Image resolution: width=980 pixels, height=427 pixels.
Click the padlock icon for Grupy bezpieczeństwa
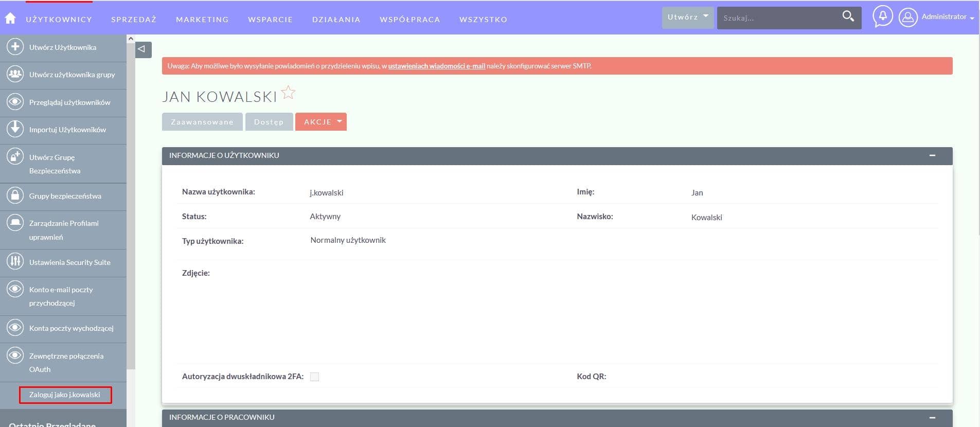(x=15, y=195)
